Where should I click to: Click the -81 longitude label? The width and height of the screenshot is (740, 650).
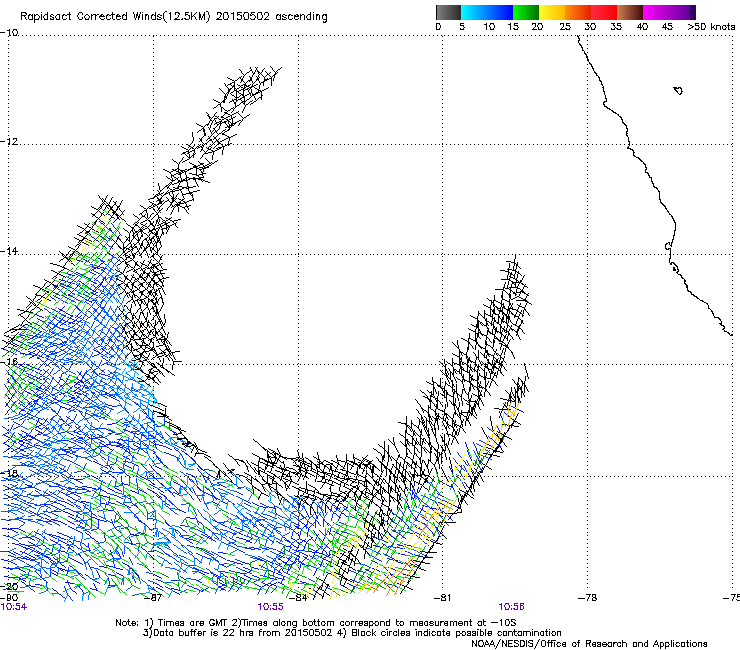pos(443,598)
